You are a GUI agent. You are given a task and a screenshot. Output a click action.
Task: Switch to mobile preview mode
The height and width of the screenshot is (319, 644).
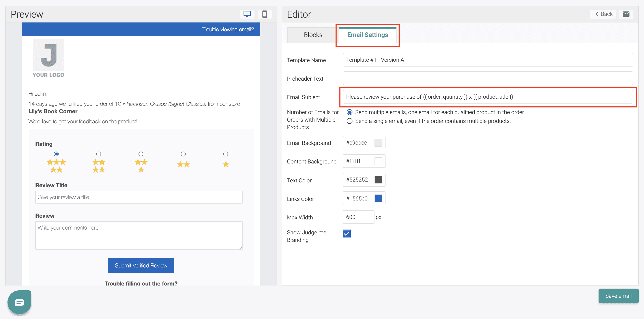click(x=264, y=14)
